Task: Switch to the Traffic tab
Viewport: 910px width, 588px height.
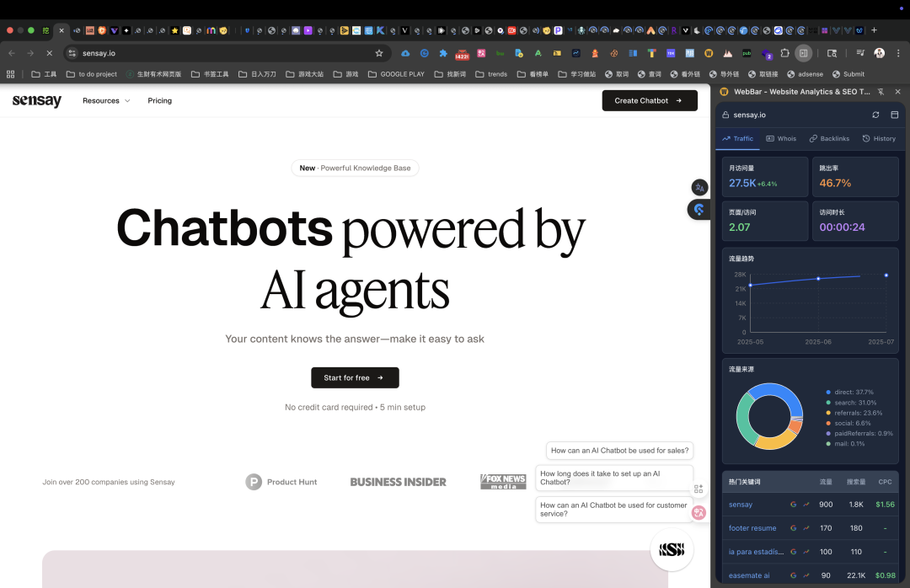Action: [737, 139]
